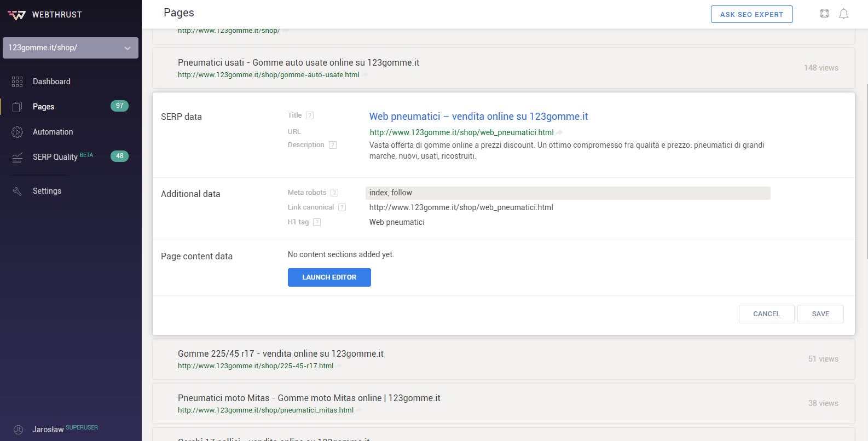
Task: Click the 97 badge next to Pages
Action: point(119,106)
